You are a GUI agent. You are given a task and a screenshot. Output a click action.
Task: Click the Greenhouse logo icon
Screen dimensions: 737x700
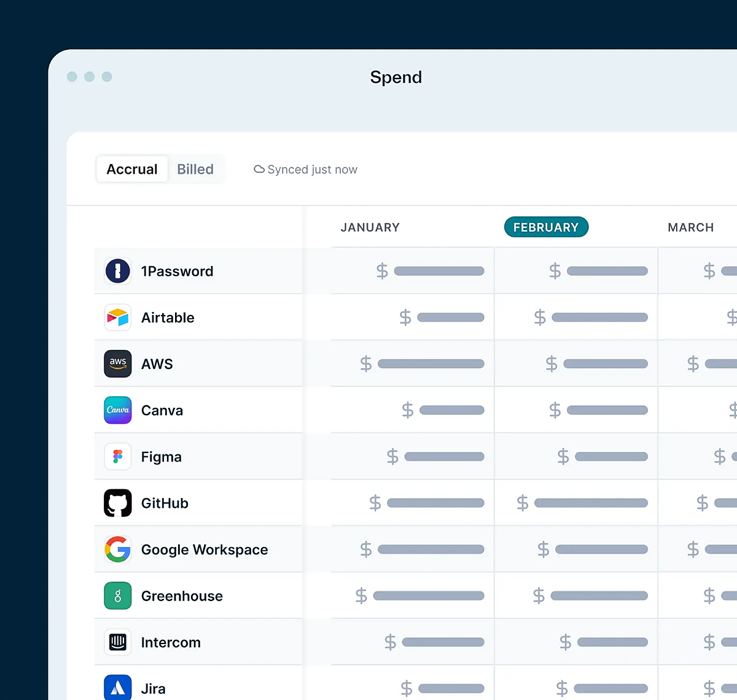tap(118, 596)
